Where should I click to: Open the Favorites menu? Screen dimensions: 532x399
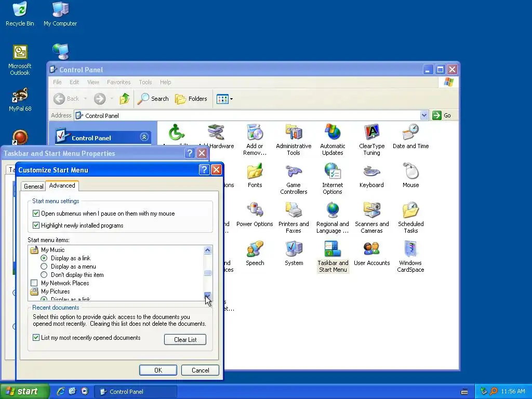(119, 82)
